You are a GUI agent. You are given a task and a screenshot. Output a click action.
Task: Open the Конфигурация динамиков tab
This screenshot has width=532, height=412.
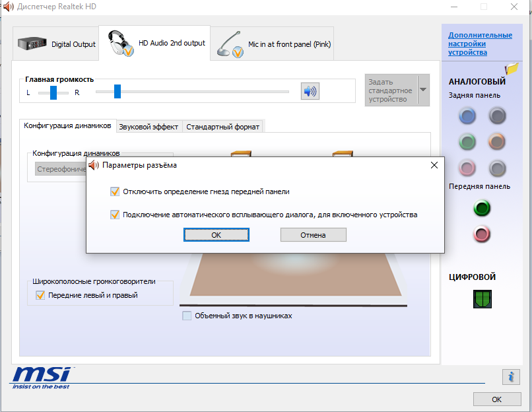pos(67,126)
